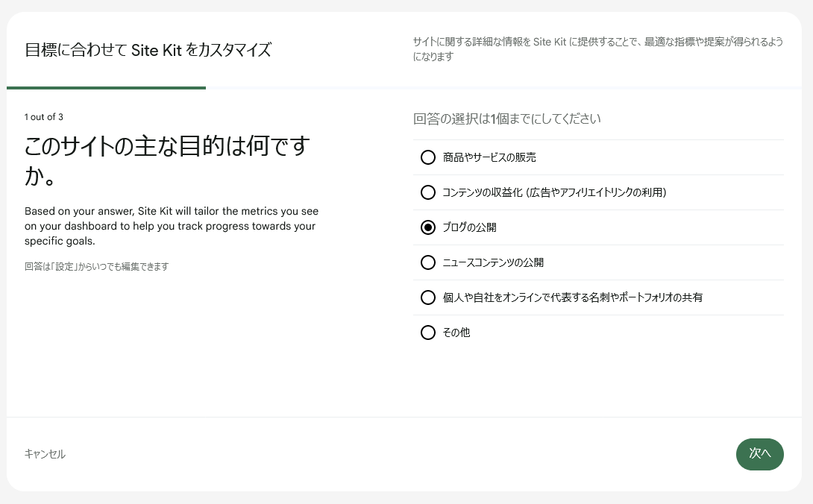813x504 pixels.
Task: Choose the ニュースコンテンツの公開 radio option
Action: coord(428,262)
